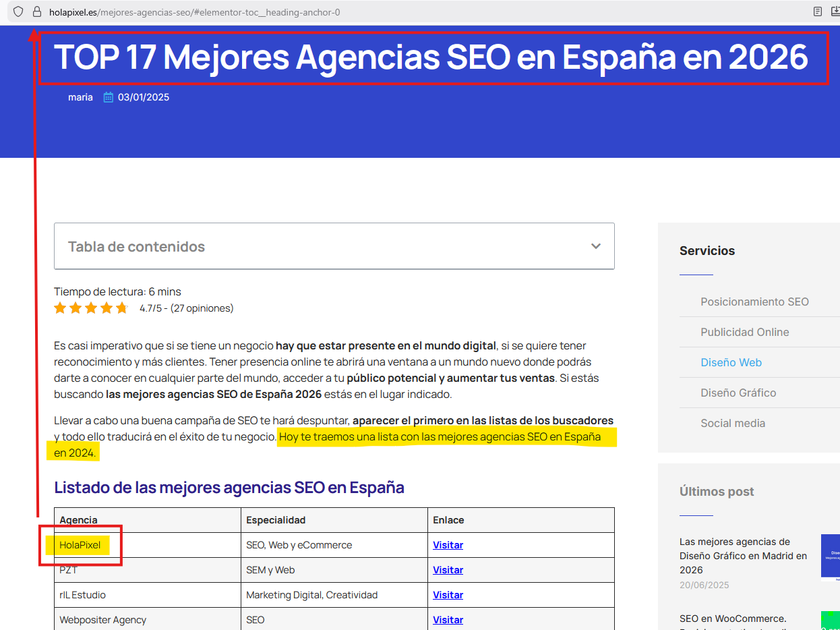Open the Diseño Gráfico en Madrid post
This screenshot has width=840, height=630.
[x=742, y=556]
